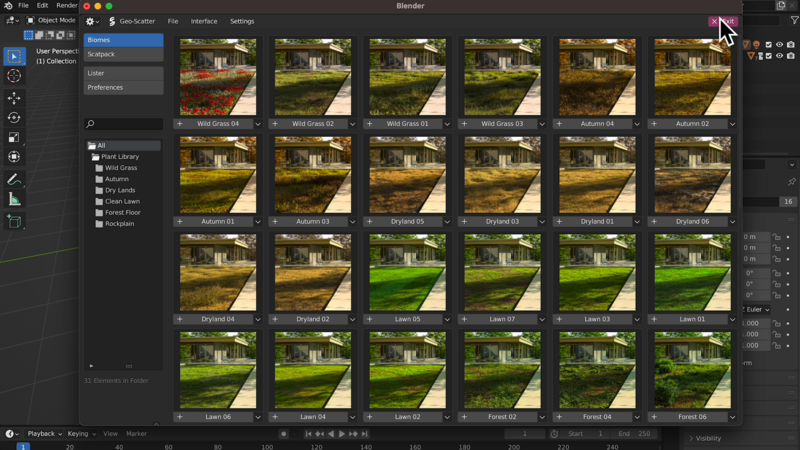
Task: Click the End frame field
Action: click(x=634, y=434)
